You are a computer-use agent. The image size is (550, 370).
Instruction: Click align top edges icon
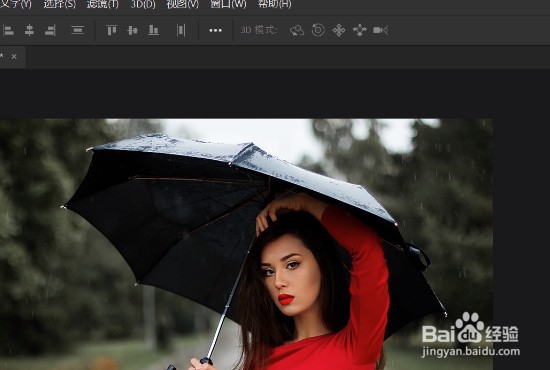click(x=112, y=31)
